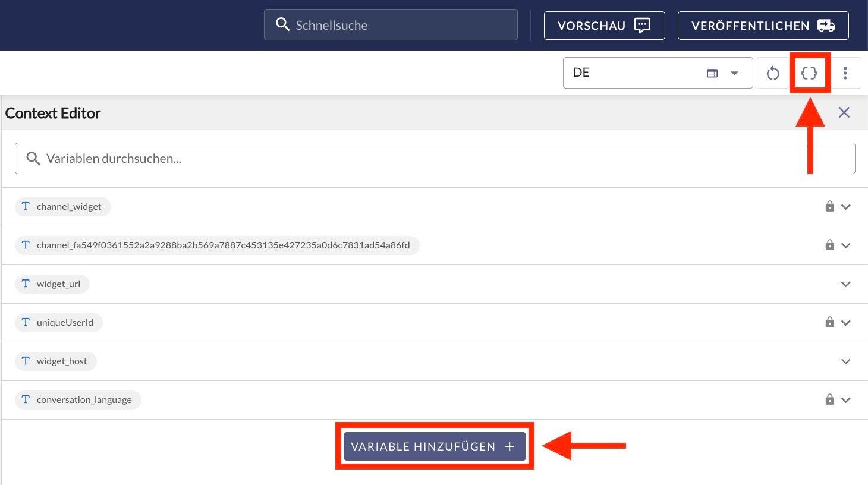Click the lock icon next to channel_widget
Image resolution: width=868 pixels, height=485 pixels.
point(829,206)
